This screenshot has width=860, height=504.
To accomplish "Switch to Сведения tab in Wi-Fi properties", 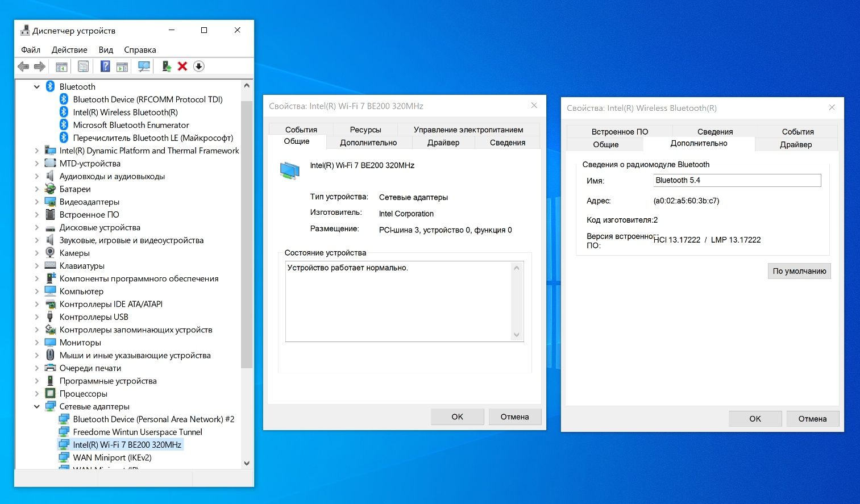I will 508,143.
